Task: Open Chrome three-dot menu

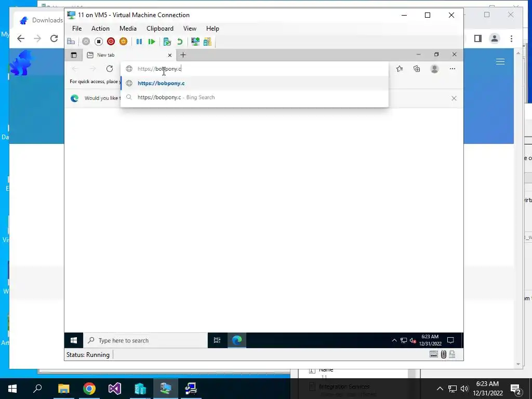Action: tap(511, 38)
